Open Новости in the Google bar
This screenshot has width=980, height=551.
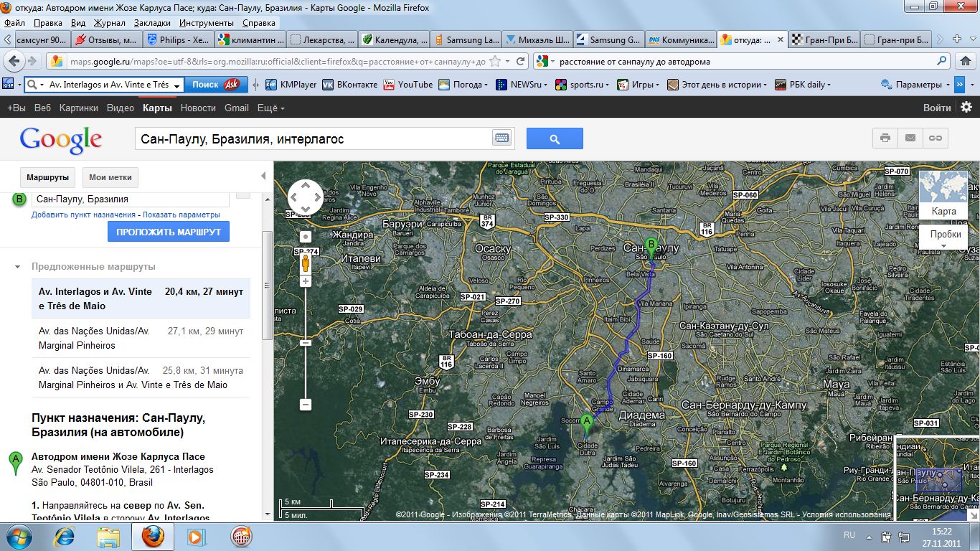(x=198, y=108)
